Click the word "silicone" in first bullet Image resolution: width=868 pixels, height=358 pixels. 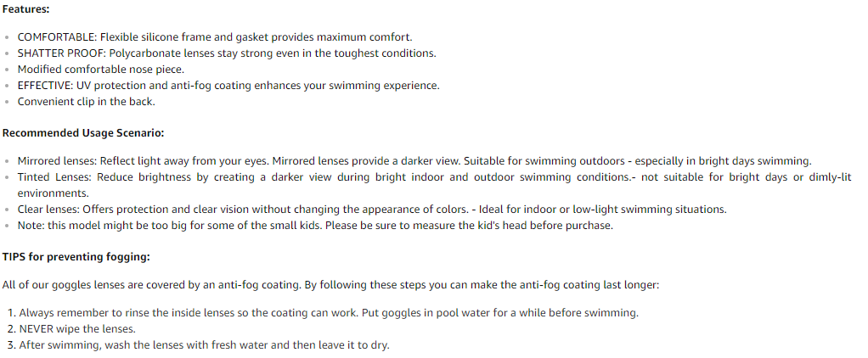[x=180, y=37]
